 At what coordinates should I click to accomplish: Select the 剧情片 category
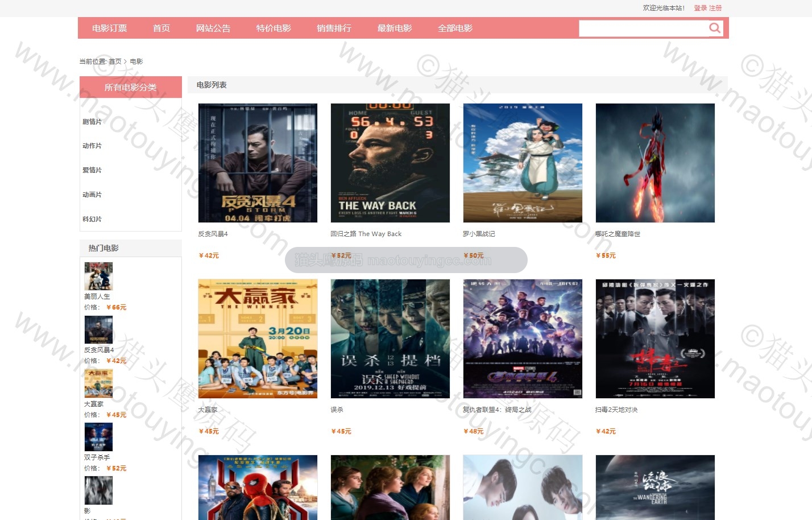click(92, 122)
